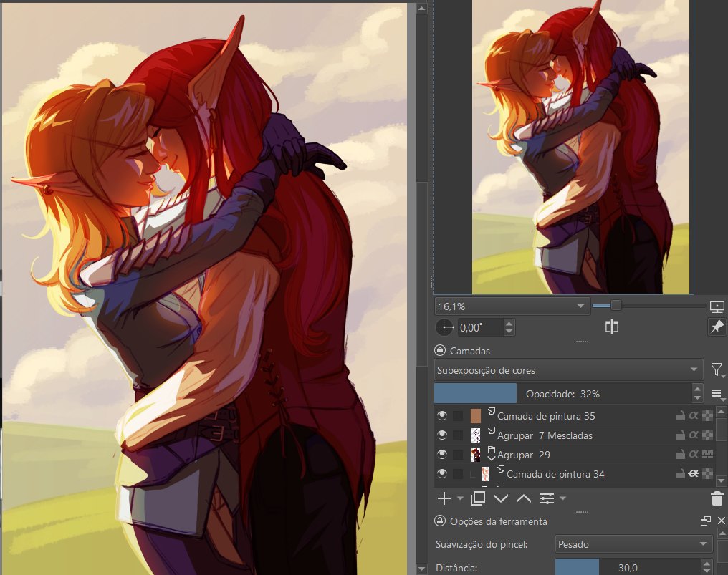Open the layer filter funnel menu
This screenshot has width=728, height=575.
[717, 370]
